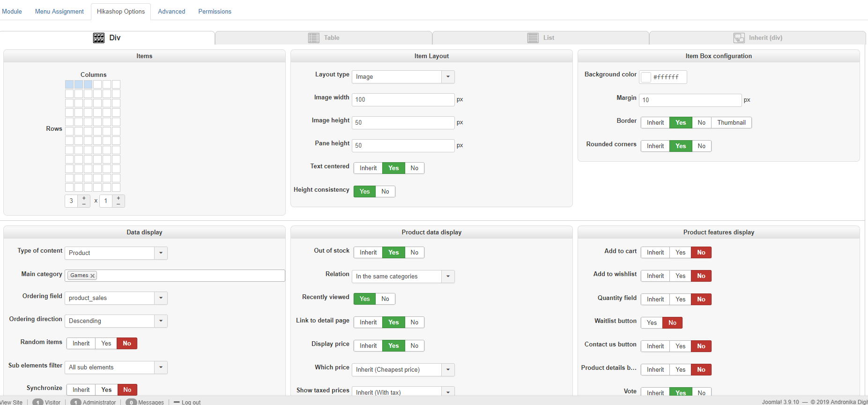Remove the Games category tag
The width and height of the screenshot is (868, 405).
93,276
